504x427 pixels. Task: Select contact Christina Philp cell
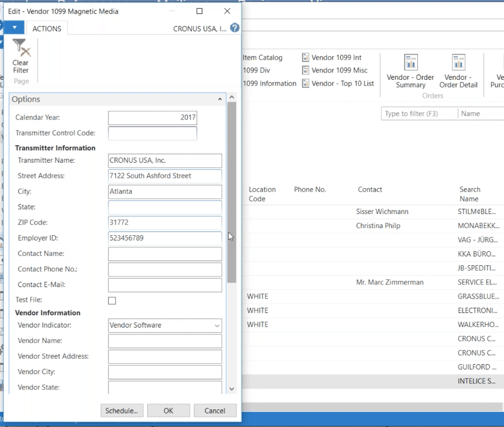378,226
